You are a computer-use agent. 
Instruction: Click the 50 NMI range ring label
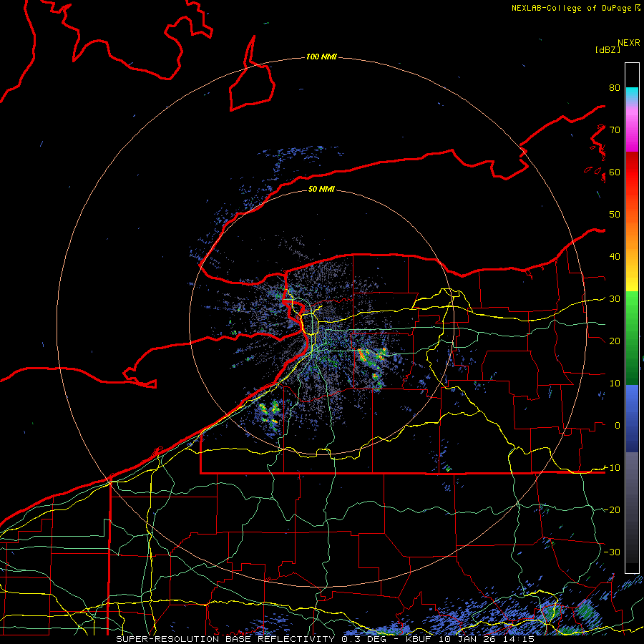pos(321,189)
